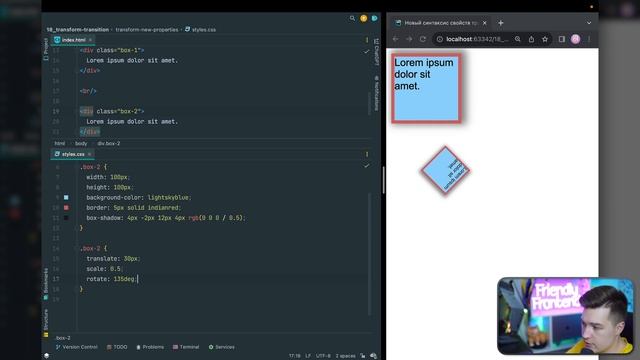Open the ChatGPT side tool window
This screenshot has width=640, height=360.
[376, 52]
